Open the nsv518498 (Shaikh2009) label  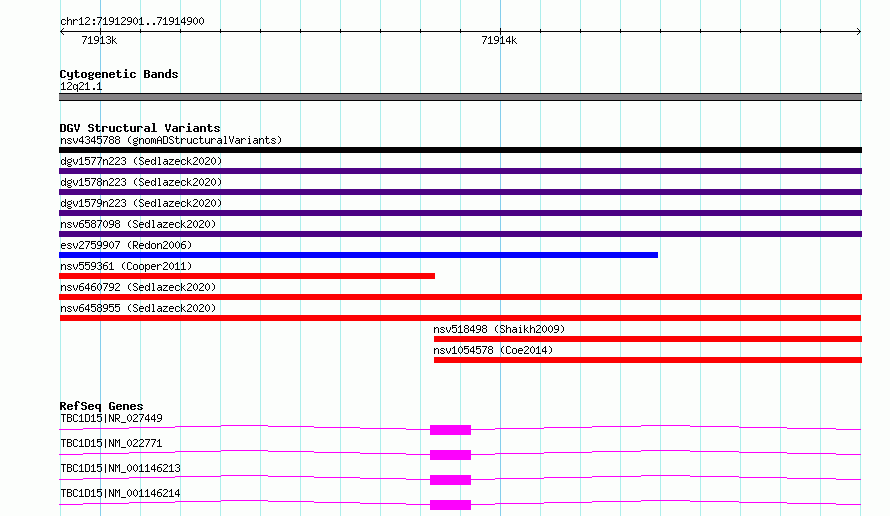499,329
